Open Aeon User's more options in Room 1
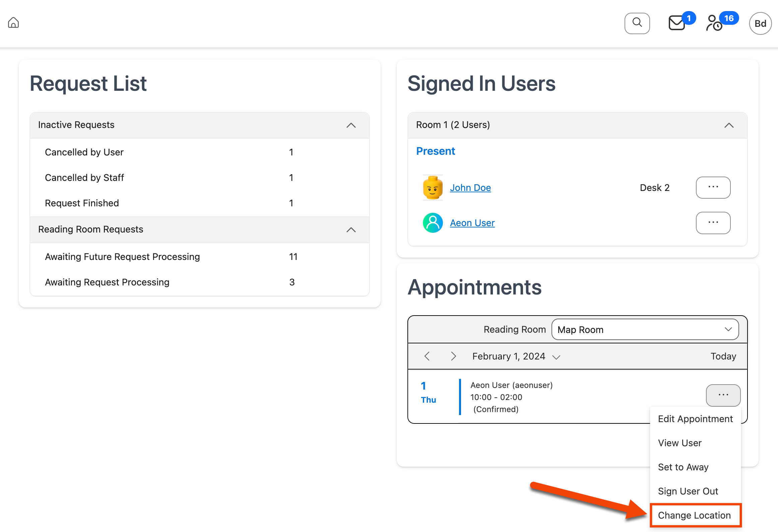778x532 pixels. tap(713, 223)
